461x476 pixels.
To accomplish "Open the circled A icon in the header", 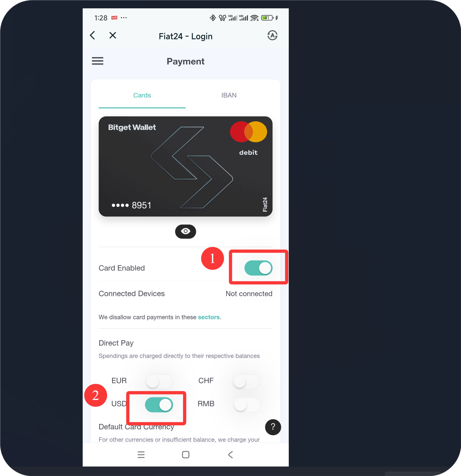I will click(272, 36).
